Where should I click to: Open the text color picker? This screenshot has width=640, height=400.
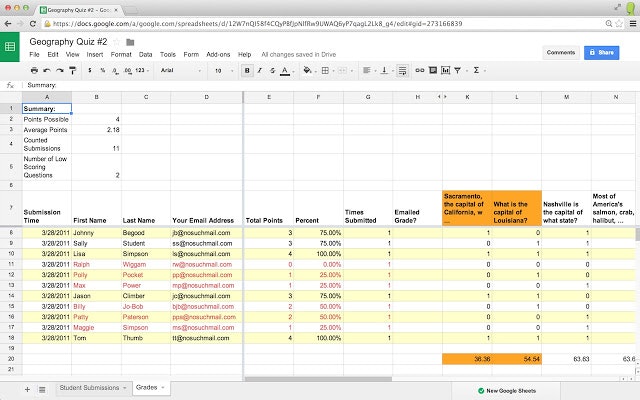pyautogui.click(x=284, y=71)
